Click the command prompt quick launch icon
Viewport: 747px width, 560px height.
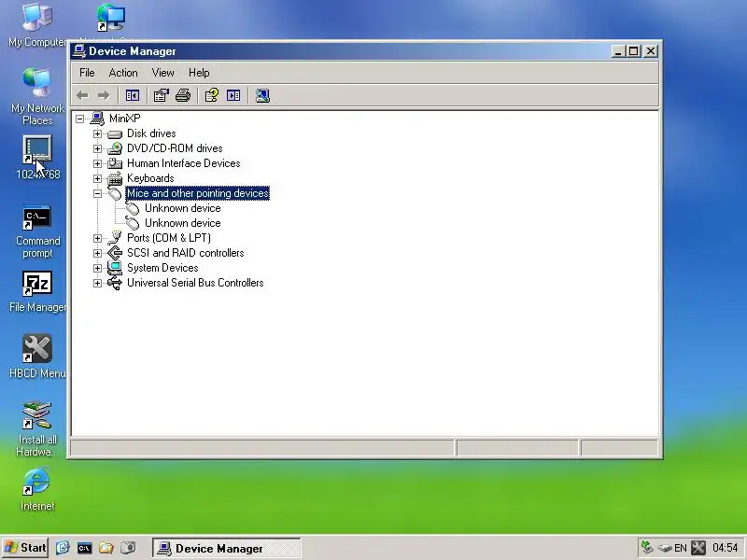coord(84,548)
